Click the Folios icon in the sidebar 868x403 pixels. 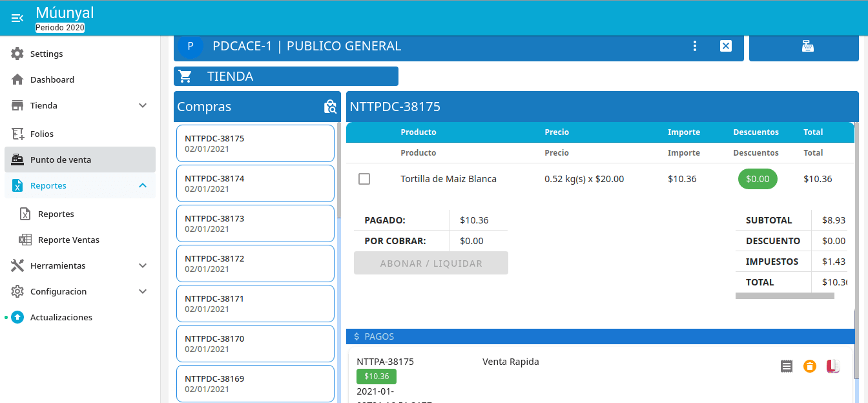coord(17,134)
